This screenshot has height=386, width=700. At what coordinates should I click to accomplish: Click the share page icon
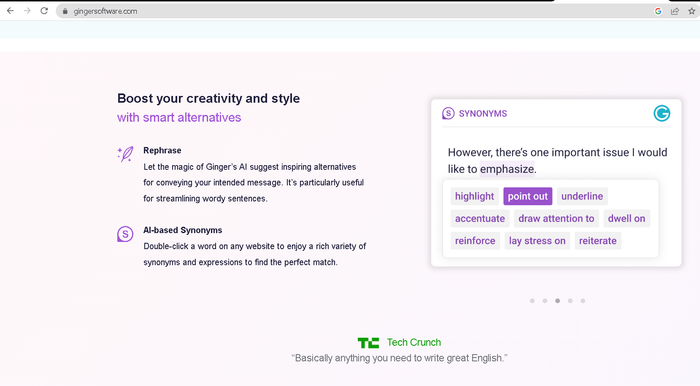point(675,11)
